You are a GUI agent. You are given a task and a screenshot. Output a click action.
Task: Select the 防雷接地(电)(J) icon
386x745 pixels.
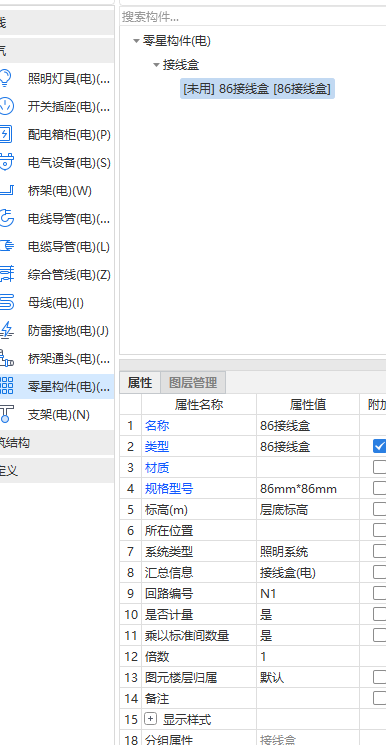[x=6, y=331]
